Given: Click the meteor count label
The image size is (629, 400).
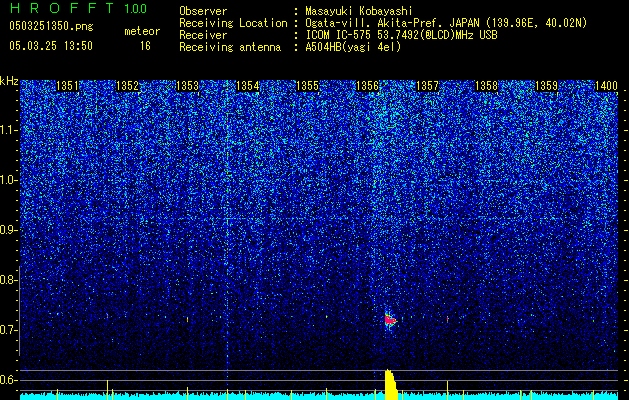Looking at the screenshot, I should pyautogui.click(x=142, y=31).
